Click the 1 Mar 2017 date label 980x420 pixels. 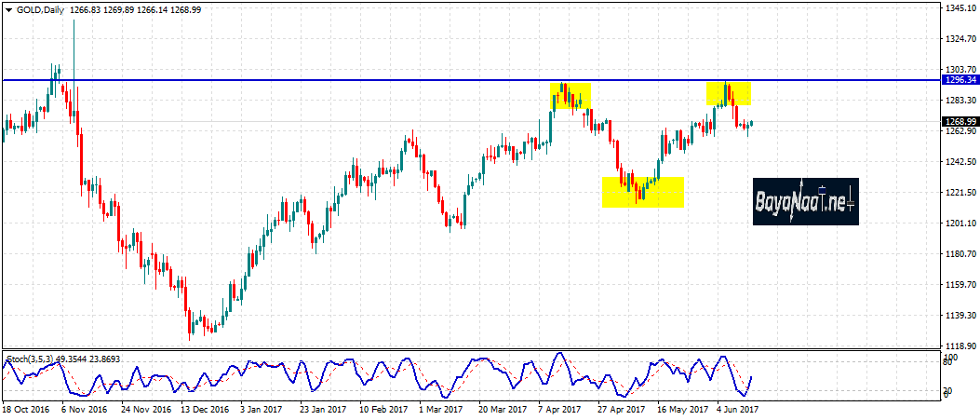[440, 409]
